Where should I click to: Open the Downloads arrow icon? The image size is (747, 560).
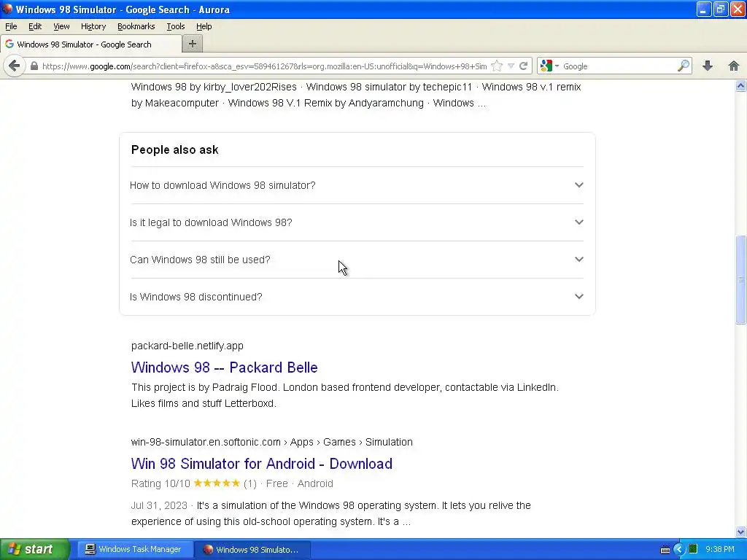pyautogui.click(x=708, y=66)
